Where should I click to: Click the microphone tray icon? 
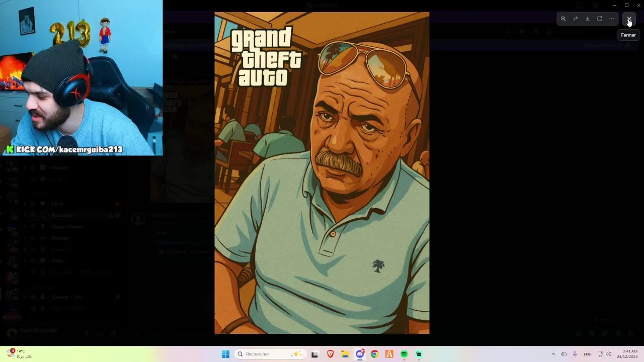pos(575,354)
